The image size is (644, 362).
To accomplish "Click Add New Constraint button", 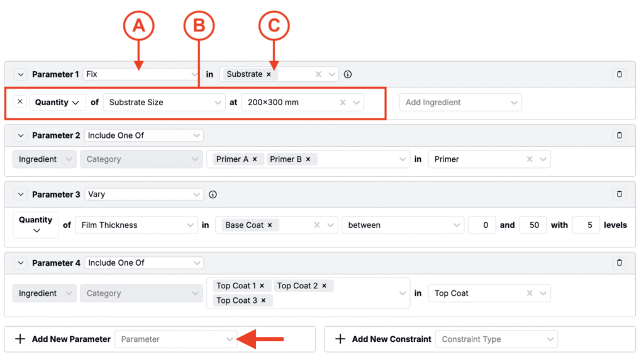I will click(384, 339).
